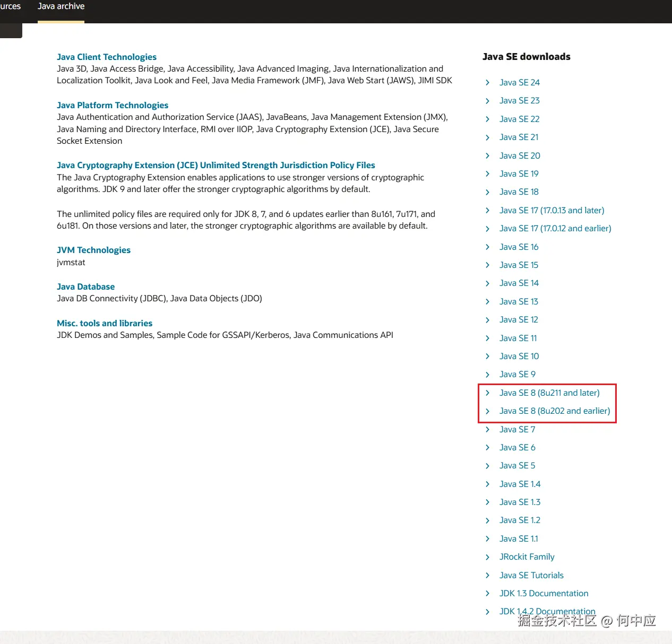Image resolution: width=672 pixels, height=644 pixels.
Task: Open the Java SE 5 download link
Action: click(518, 465)
